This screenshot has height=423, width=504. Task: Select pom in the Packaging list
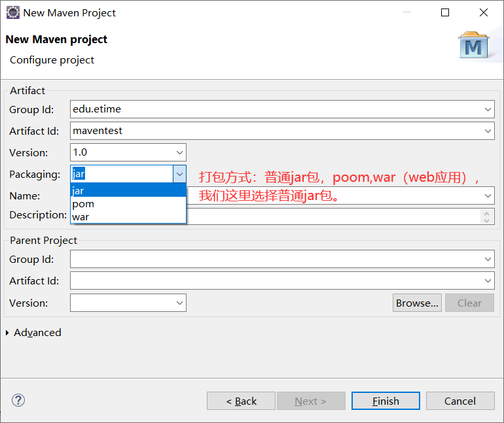click(x=128, y=204)
